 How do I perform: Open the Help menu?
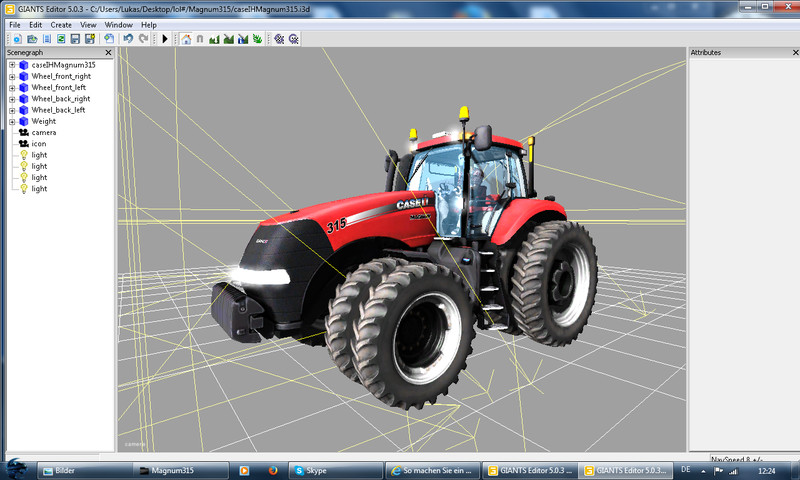pos(149,24)
